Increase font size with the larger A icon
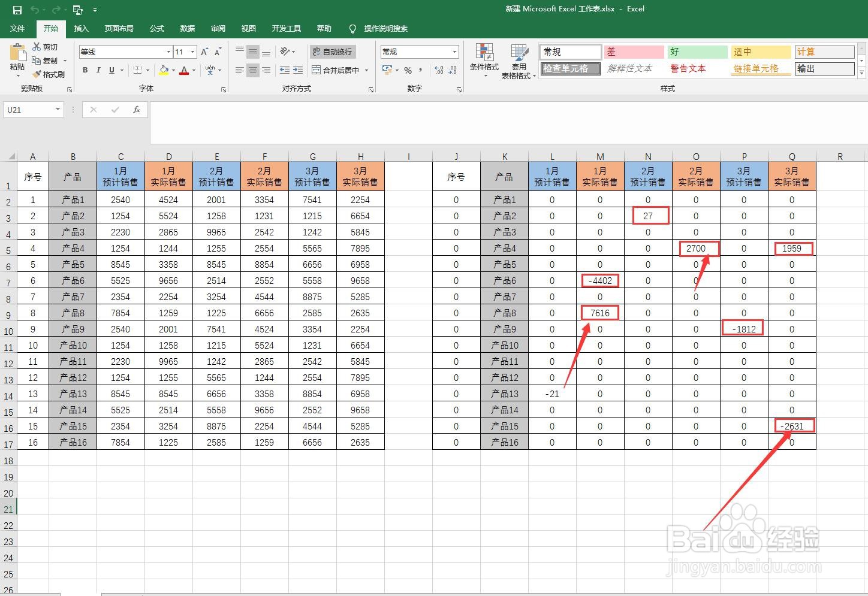The height and width of the screenshot is (596, 868). coord(205,52)
